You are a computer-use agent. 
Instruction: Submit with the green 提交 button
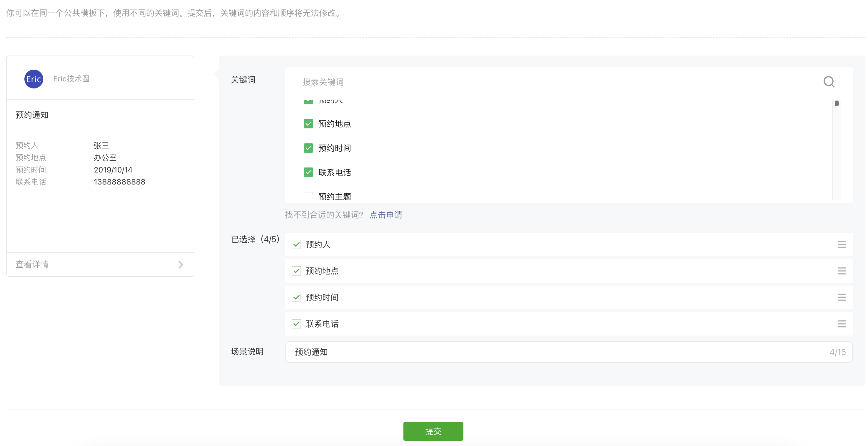tap(433, 431)
